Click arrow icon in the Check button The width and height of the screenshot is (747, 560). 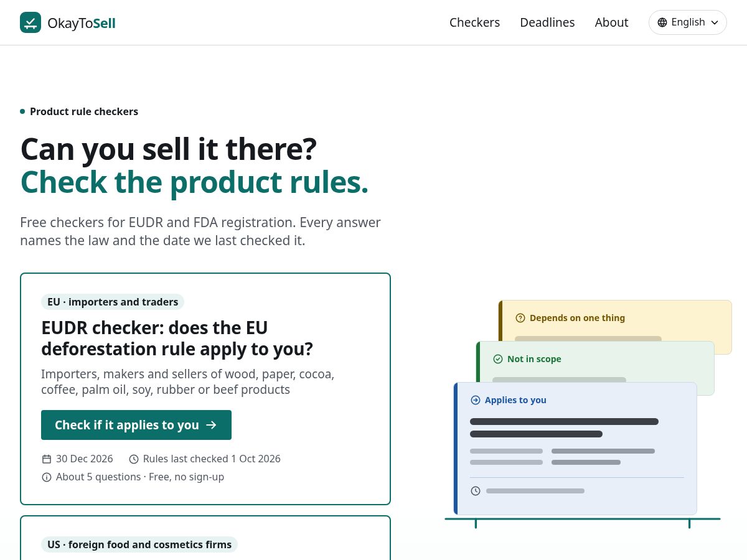point(211,425)
